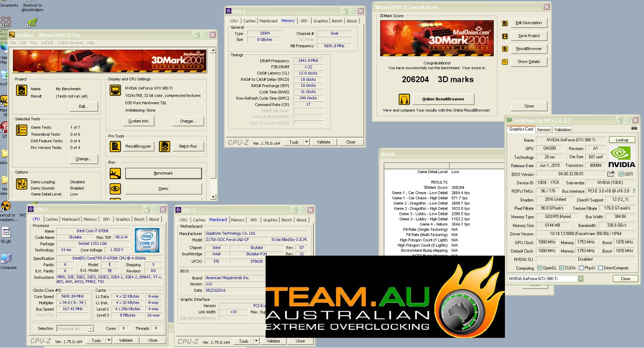Click the Lookup button in GPU-Z

click(622, 140)
